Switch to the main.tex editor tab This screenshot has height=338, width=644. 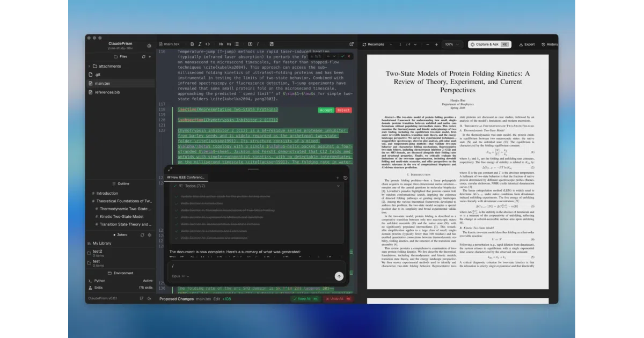coord(169,44)
